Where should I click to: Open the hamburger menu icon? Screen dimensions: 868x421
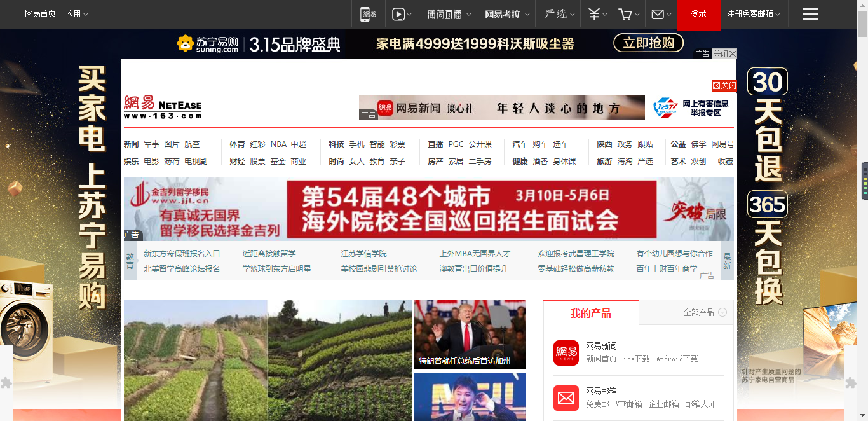coord(810,14)
